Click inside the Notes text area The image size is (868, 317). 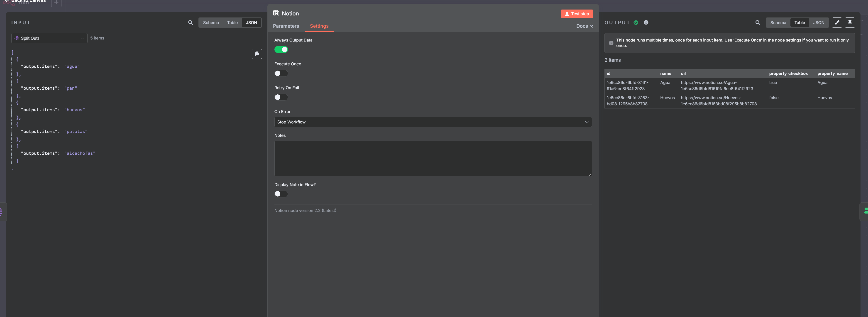click(433, 158)
